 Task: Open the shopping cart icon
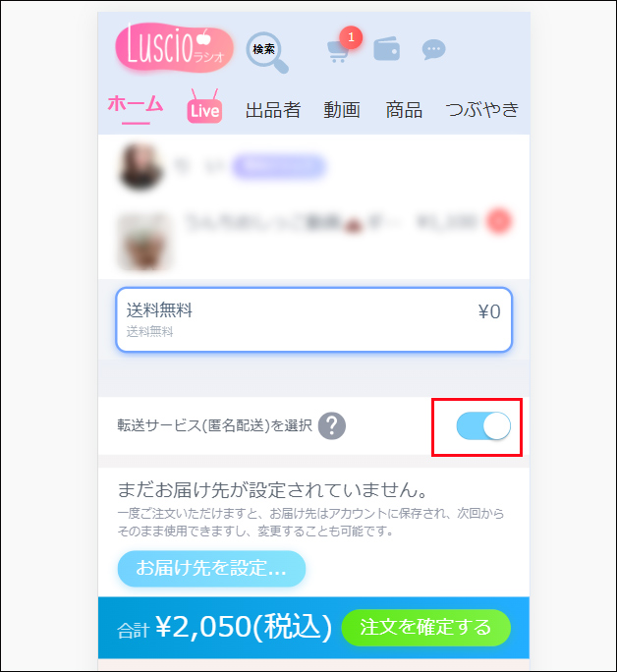click(338, 52)
